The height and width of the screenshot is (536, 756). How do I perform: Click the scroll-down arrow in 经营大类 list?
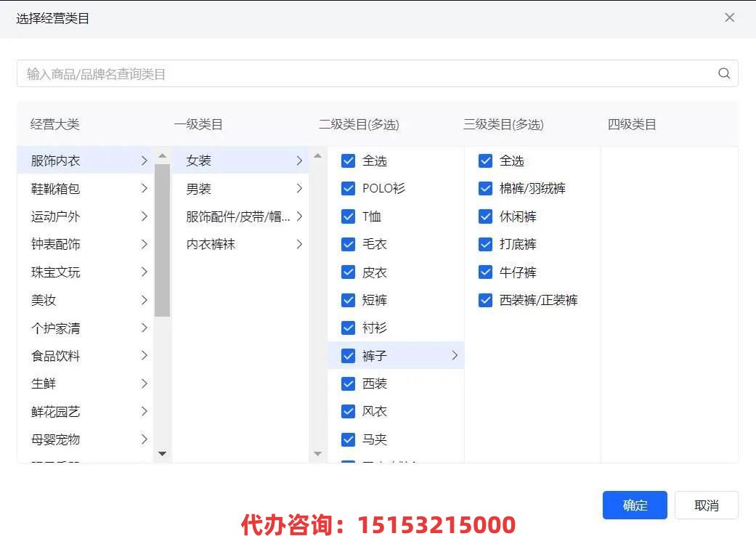162,454
